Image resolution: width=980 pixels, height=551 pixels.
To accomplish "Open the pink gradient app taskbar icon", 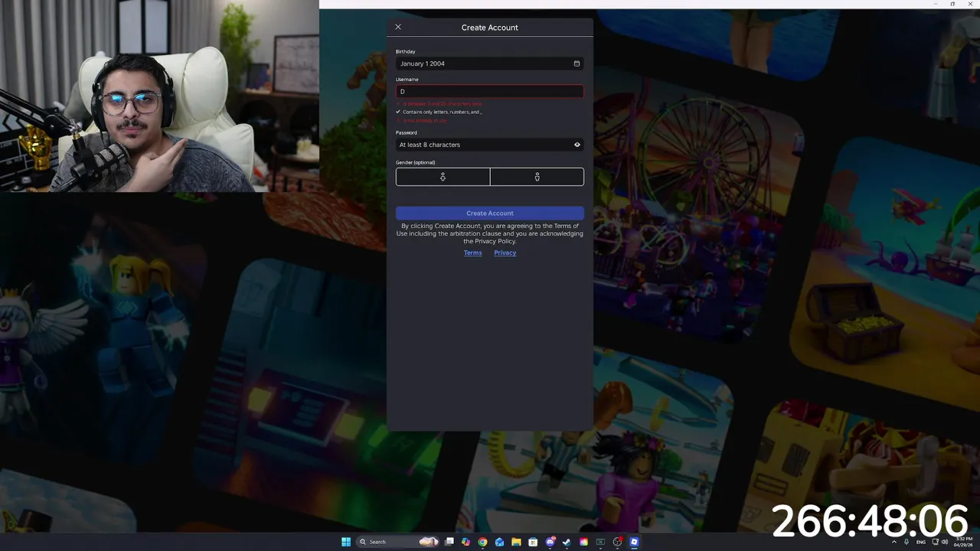I will point(583,542).
